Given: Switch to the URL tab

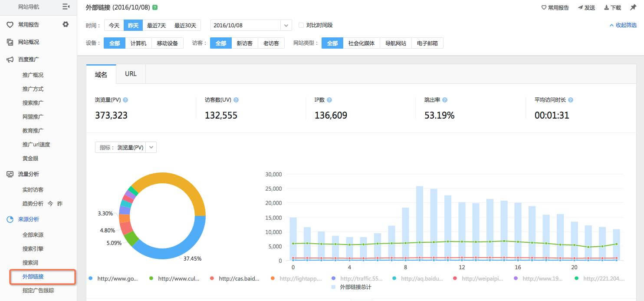Looking at the screenshot, I should point(131,73).
